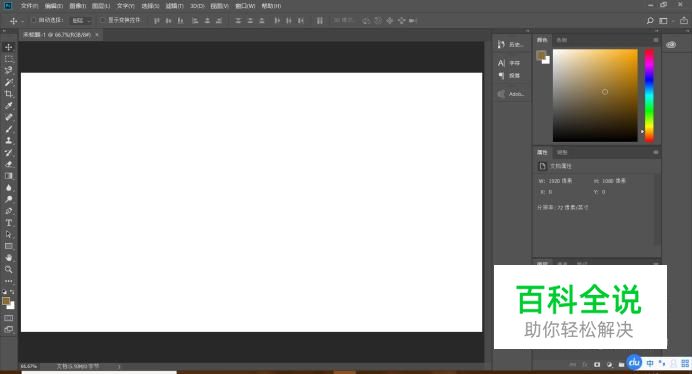Click foreground color swatch in Color panel
692x374 pixels.
541,55
